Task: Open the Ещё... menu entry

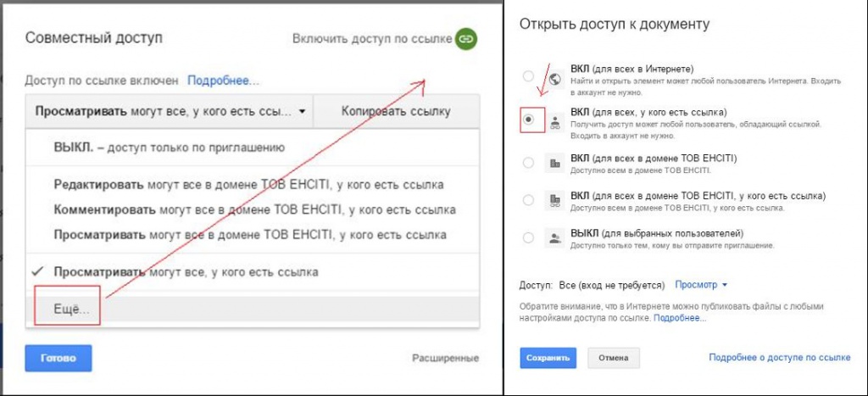Action: [253, 310]
